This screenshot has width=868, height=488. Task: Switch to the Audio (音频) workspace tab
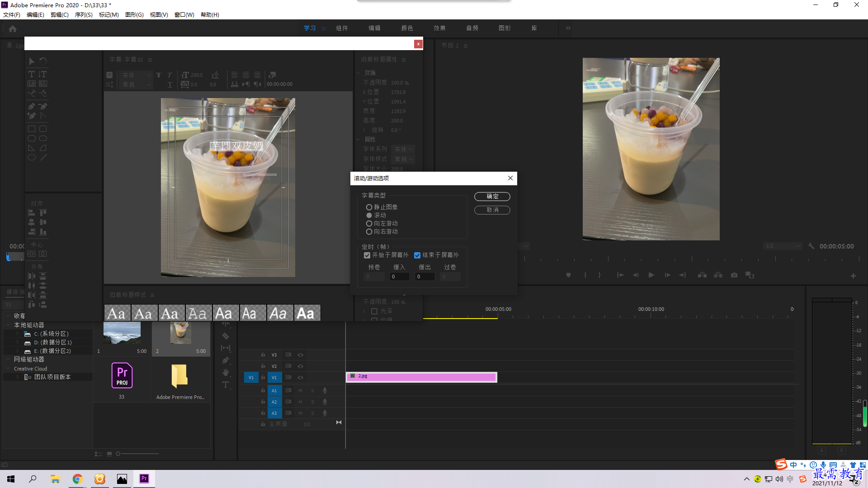pos(472,28)
